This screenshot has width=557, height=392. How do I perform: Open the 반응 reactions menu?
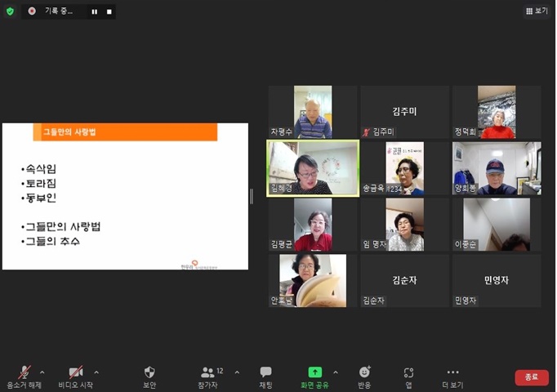point(364,376)
